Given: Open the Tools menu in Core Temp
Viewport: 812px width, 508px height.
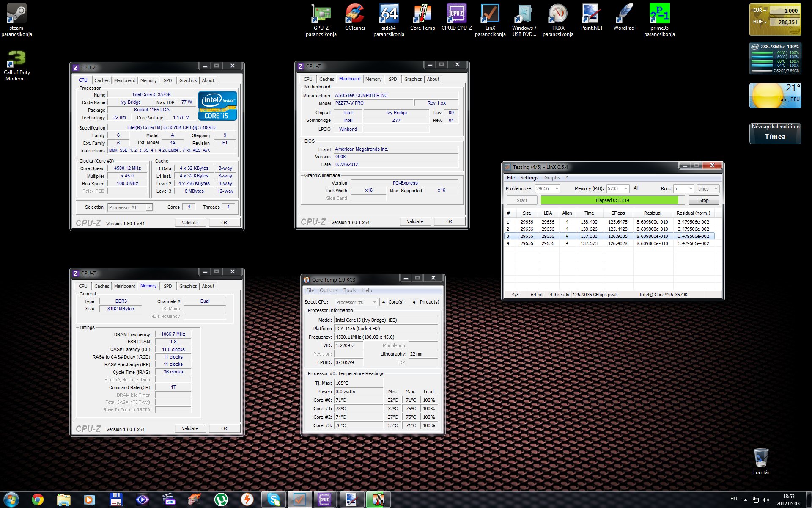Looking at the screenshot, I should pos(349,290).
